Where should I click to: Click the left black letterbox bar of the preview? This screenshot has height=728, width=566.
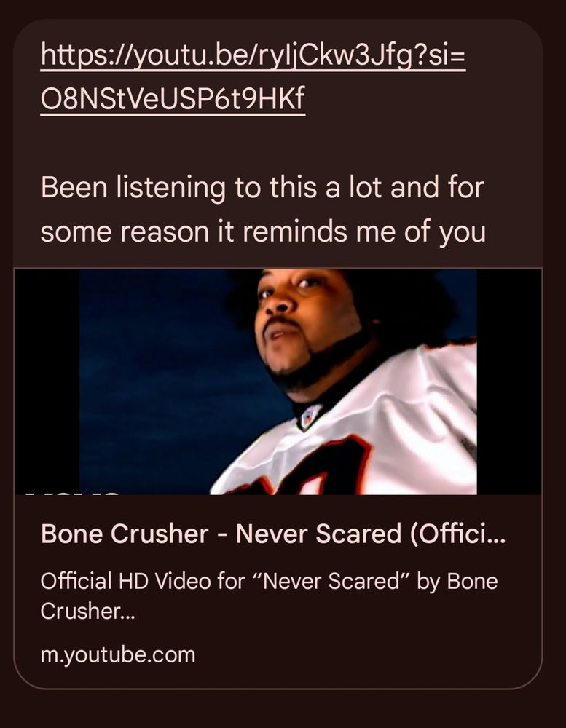(x=47, y=381)
